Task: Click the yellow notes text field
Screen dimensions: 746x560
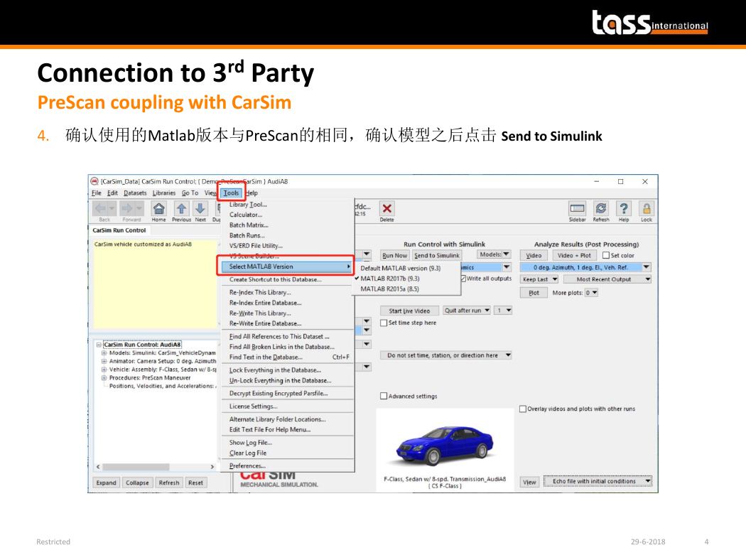Action: coord(155,283)
